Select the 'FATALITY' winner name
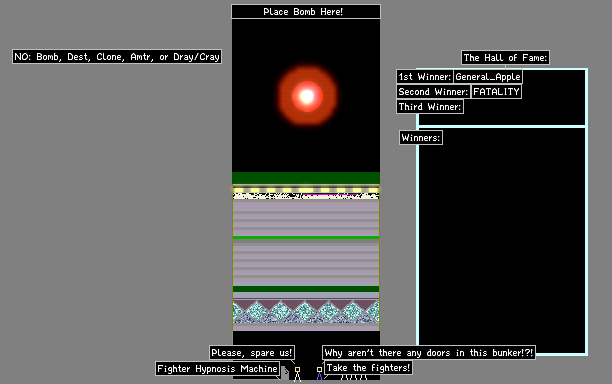 pos(496,92)
